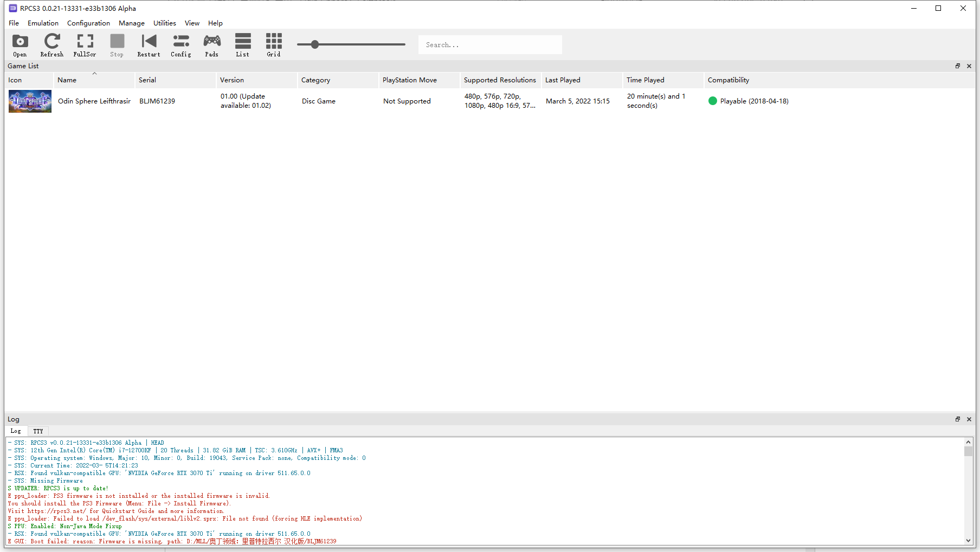980x552 pixels.
Task: Open the Pads controller settings
Action: click(x=212, y=45)
